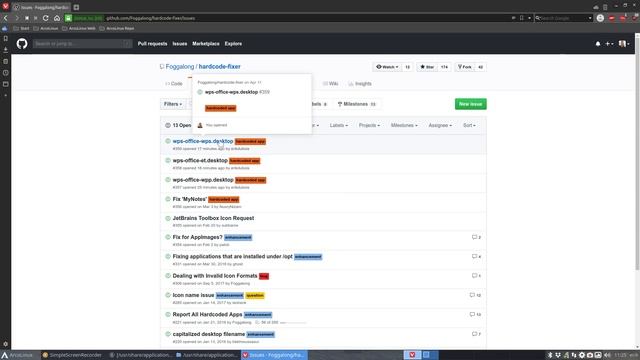640x360 pixels.
Task: Open the Foggalong owner link
Action: [180, 67]
